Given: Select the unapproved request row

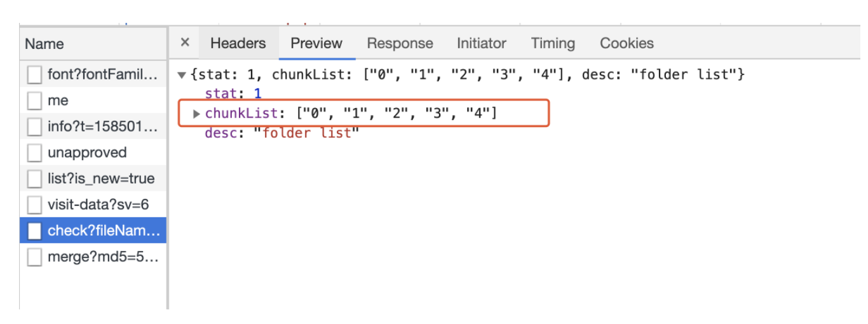Looking at the screenshot, I should 87,152.
